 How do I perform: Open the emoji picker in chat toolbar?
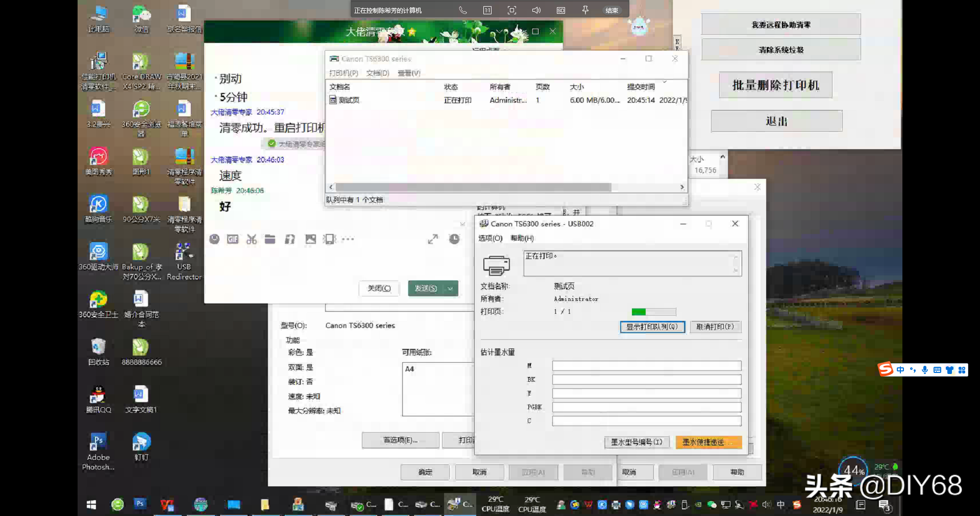[214, 239]
